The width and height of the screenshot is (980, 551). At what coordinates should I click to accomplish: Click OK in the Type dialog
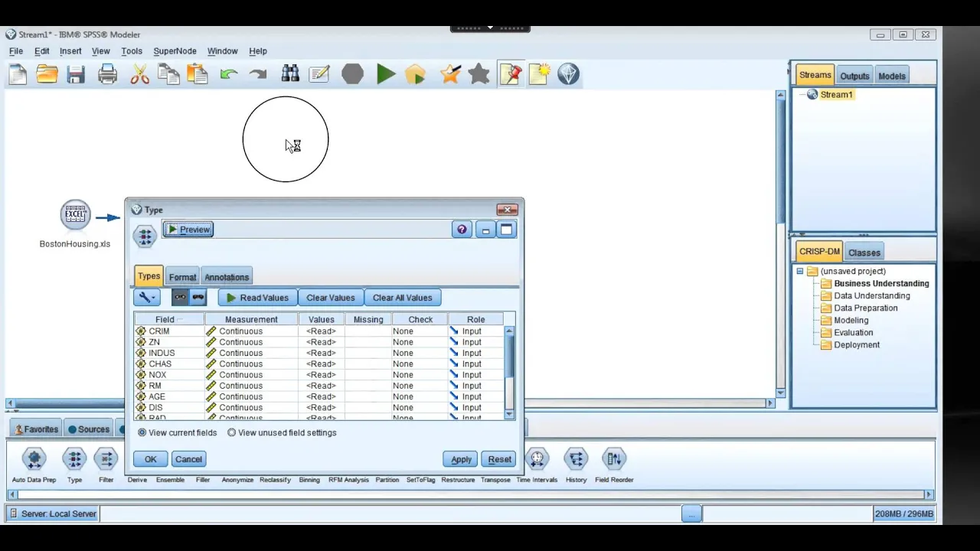click(150, 459)
